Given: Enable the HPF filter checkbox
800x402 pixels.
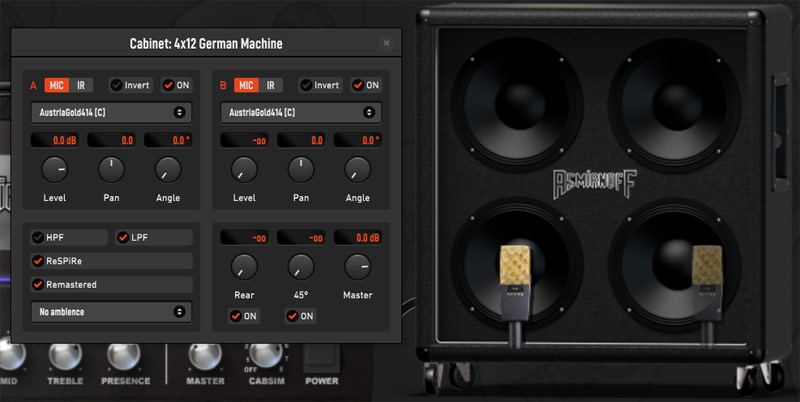Looking at the screenshot, I should 40,238.
